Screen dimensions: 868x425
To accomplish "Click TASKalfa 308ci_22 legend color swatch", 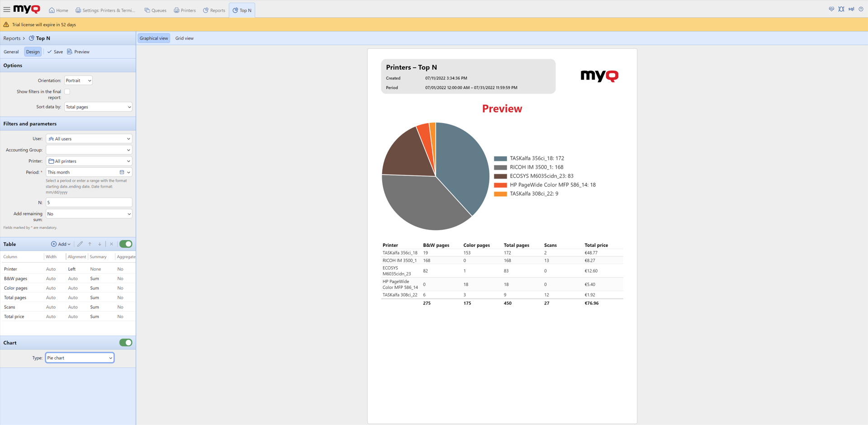I will click(x=500, y=194).
